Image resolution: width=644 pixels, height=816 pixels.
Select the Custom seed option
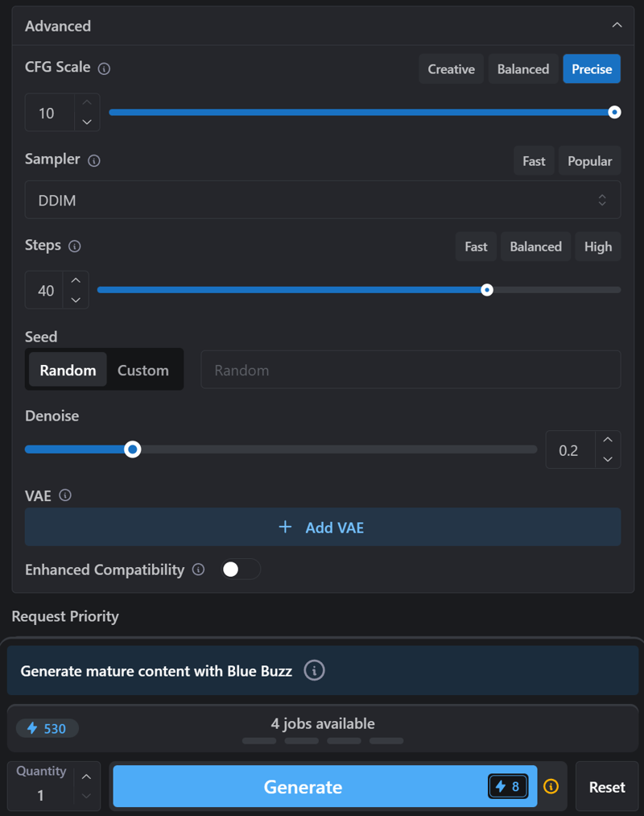[143, 371]
